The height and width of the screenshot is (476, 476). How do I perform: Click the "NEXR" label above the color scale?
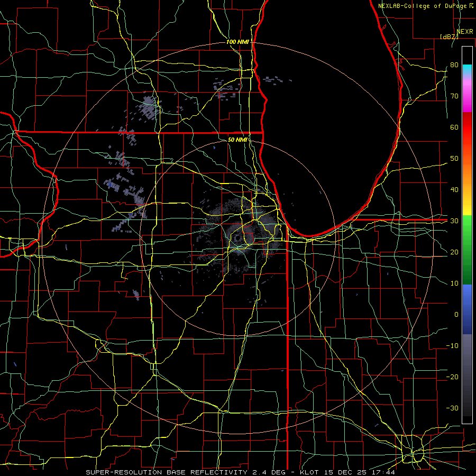(465, 32)
